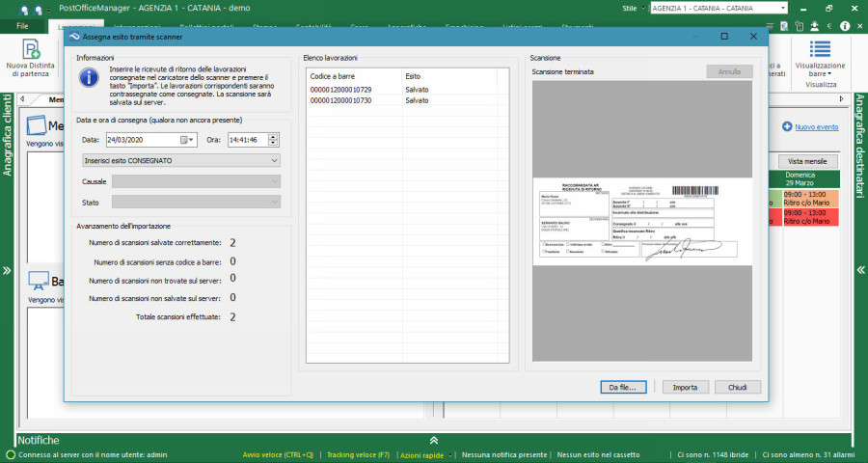
Task: Open the AGENZIA 1 - CATANIA agency combo box
Action: point(719,9)
